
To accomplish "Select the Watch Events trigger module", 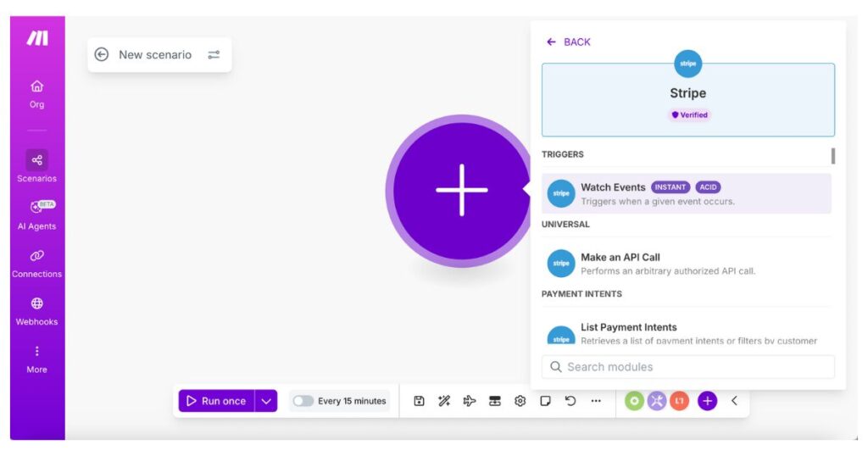I will point(687,194).
